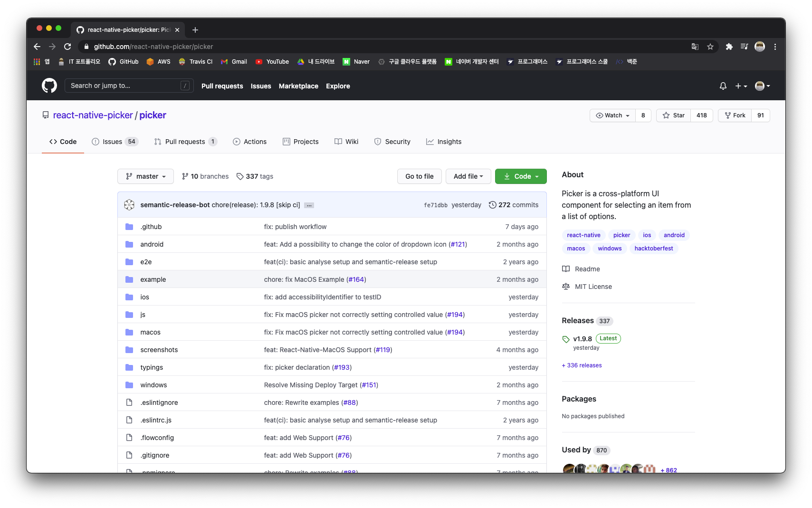Open the notifications bell
This screenshot has height=508, width=812.
(723, 86)
